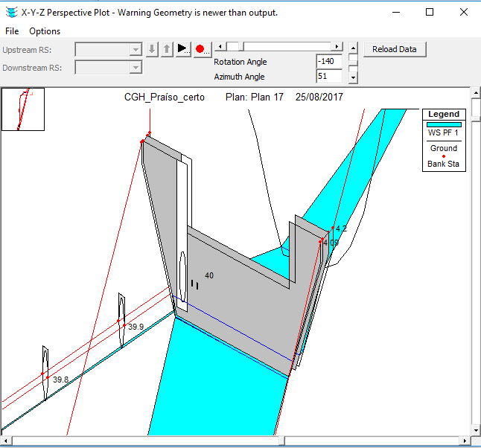Viewport: 481px width, 448px height.
Task: Click azimuth scrollbar up arrow
Action: pos(354,48)
